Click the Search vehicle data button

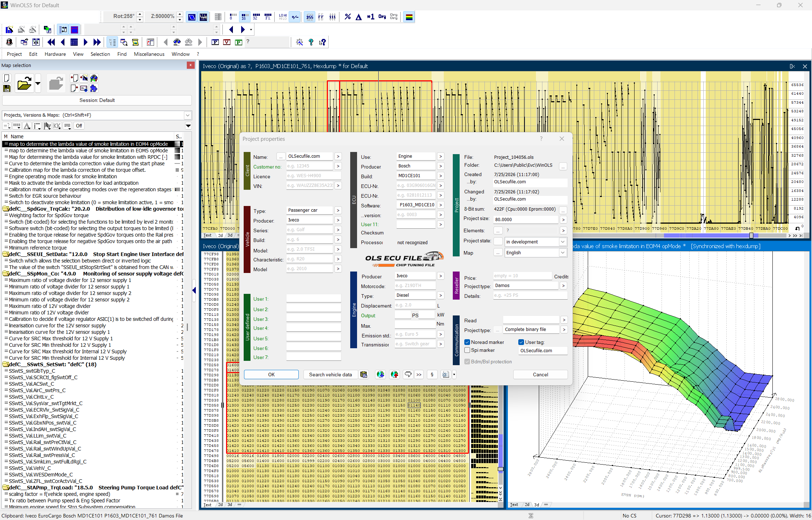point(330,375)
